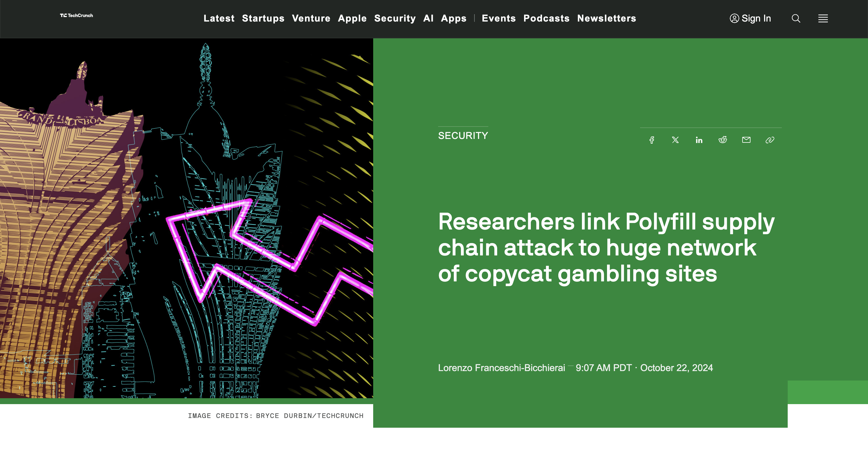Open author Lorenzo Franceschi-Bicchierai's page

(x=501, y=368)
